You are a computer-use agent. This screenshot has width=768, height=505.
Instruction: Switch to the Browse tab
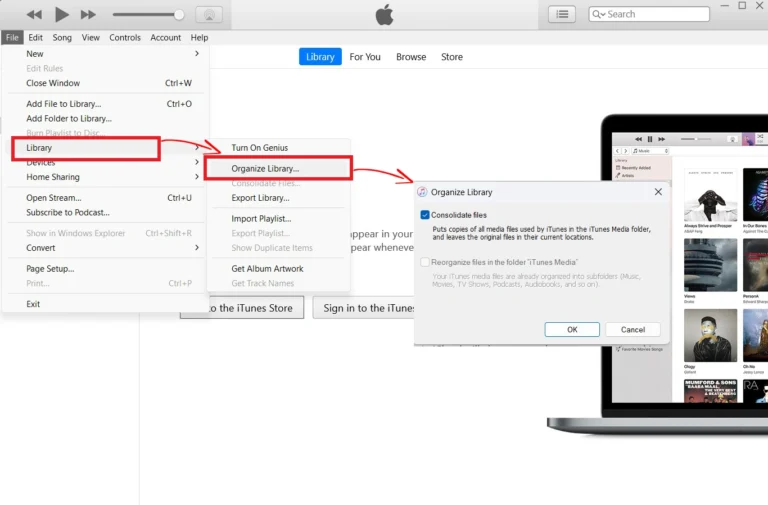click(411, 57)
